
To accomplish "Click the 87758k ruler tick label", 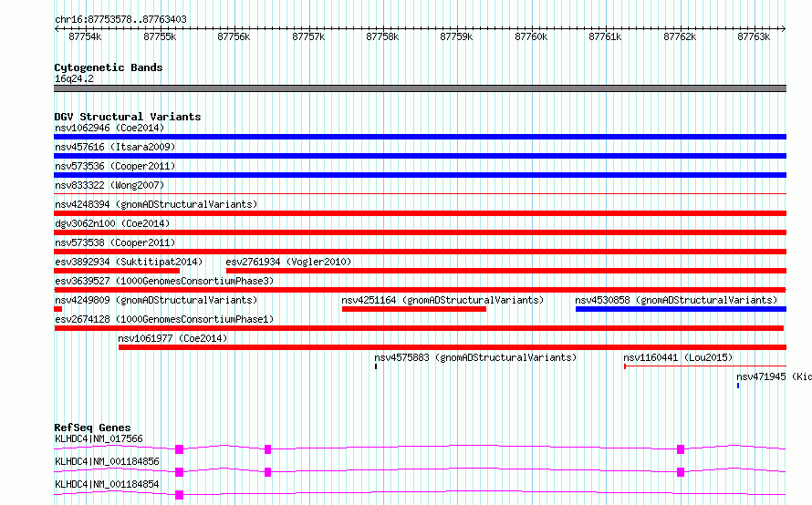I will coord(382,36).
